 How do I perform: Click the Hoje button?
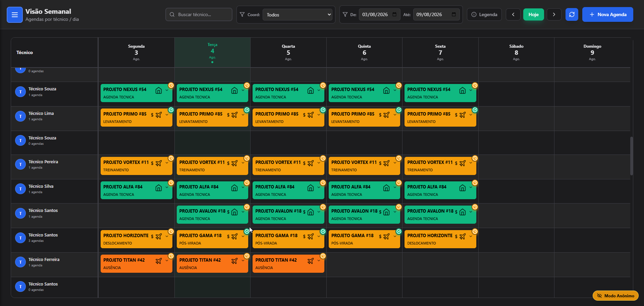534,14
